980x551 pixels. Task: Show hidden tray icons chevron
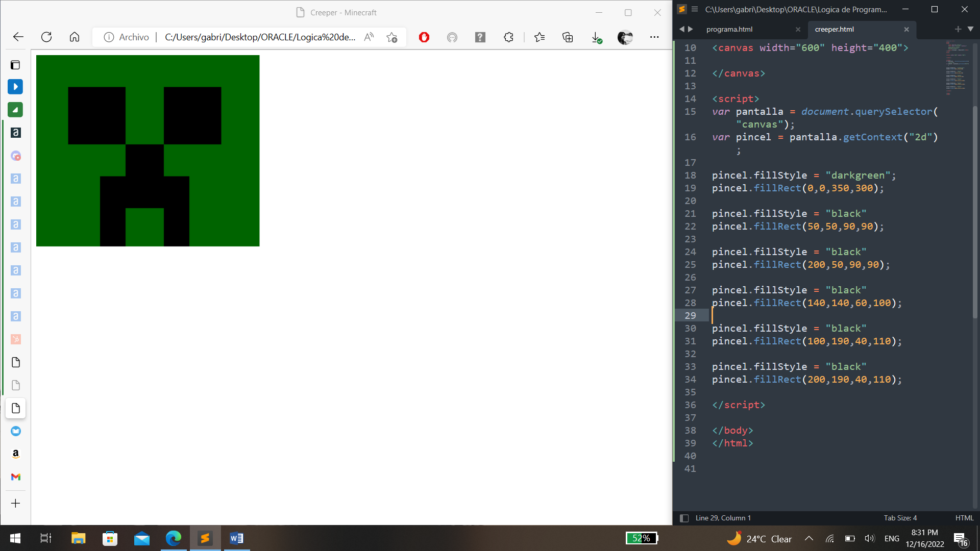pyautogui.click(x=809, y=538)
